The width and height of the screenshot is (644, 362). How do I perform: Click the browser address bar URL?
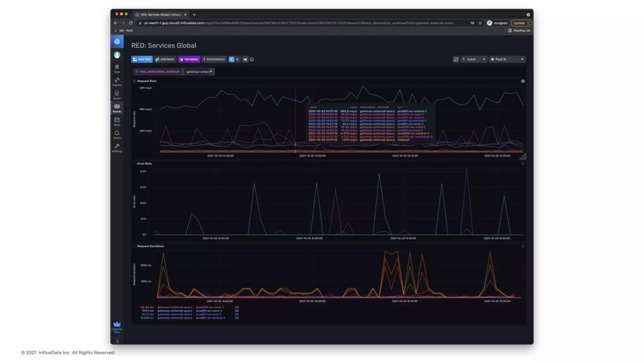(298, 23)
